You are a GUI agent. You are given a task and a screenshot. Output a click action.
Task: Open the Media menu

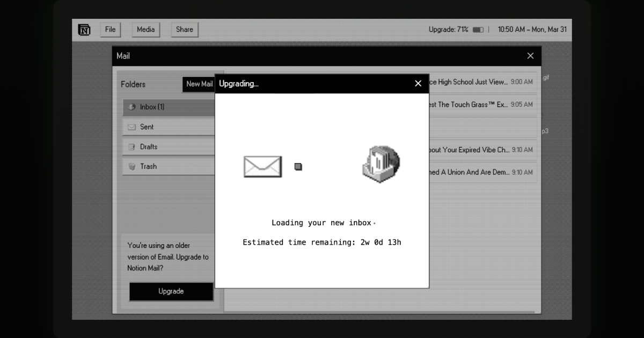(145, 30)
